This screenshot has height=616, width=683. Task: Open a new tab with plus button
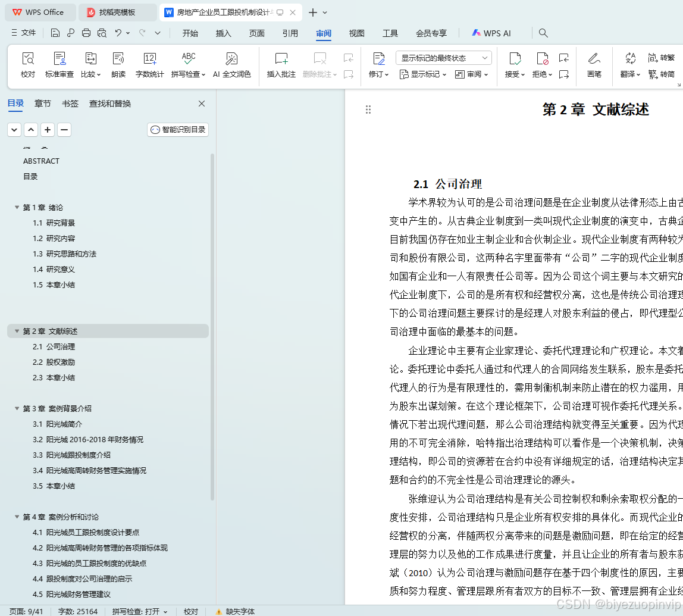pyautogui.click(x=313, y=12)
